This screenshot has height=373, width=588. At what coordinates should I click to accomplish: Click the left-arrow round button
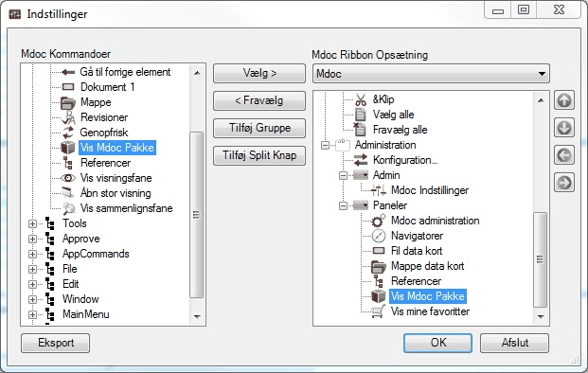[564, 155]
